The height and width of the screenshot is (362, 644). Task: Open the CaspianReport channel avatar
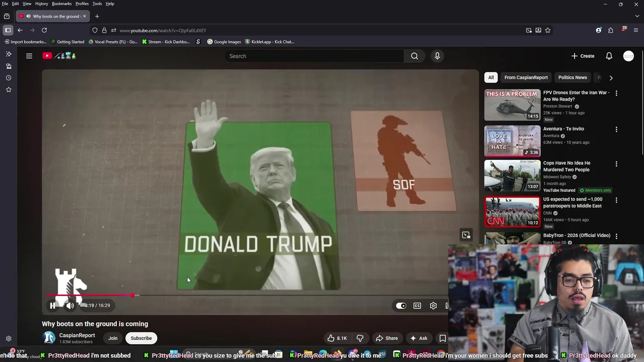[49, 338]
